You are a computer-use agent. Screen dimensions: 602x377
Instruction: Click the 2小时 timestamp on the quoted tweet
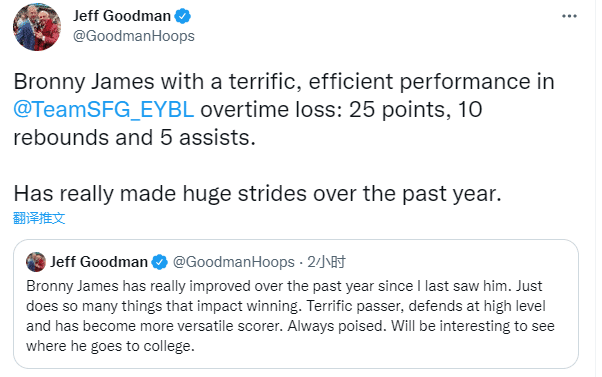point(326,262)
